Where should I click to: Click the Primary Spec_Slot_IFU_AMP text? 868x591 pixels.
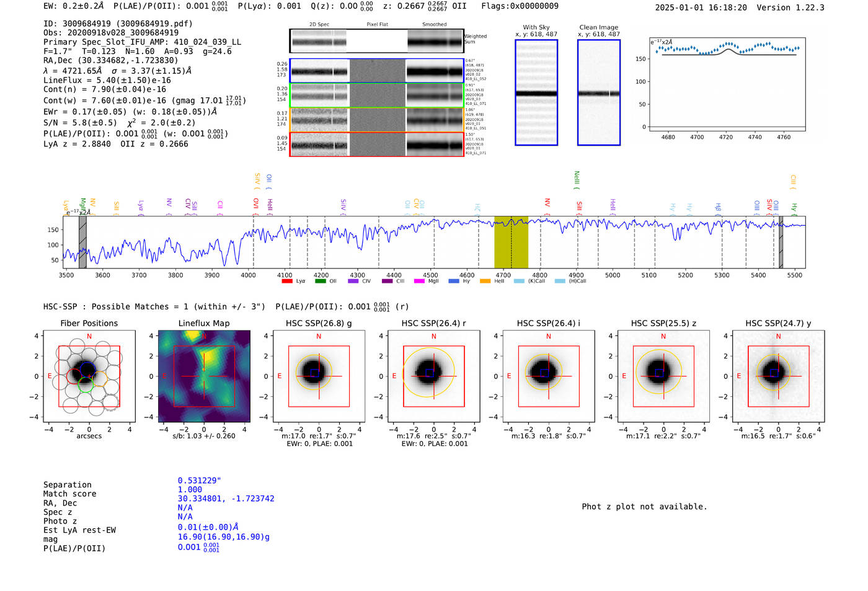[143, 42]
